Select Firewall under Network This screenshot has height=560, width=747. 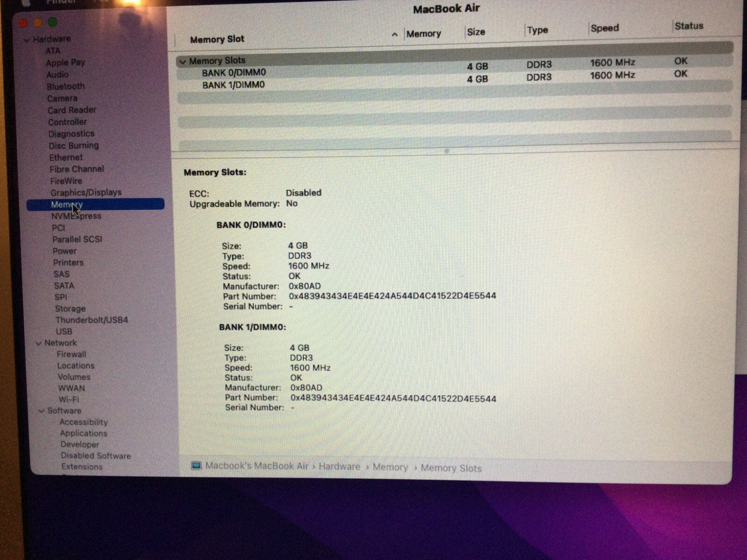pos(71,354)
